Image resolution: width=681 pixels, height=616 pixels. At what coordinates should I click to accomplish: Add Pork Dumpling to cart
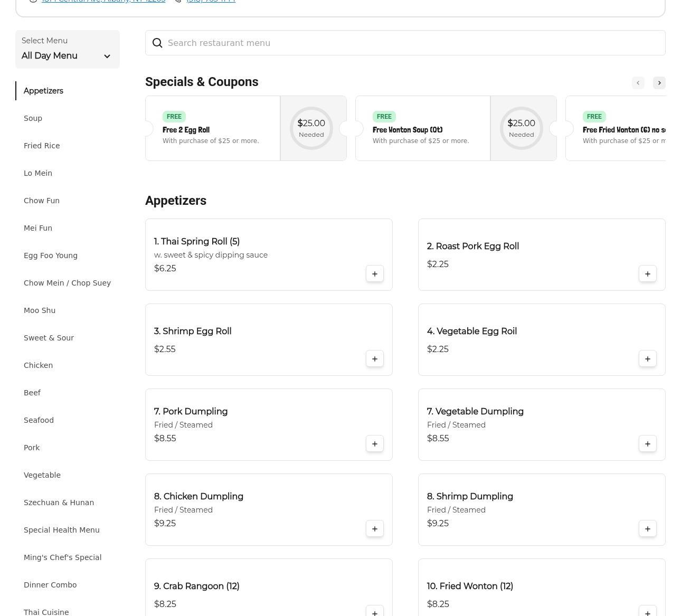point(374,444)
